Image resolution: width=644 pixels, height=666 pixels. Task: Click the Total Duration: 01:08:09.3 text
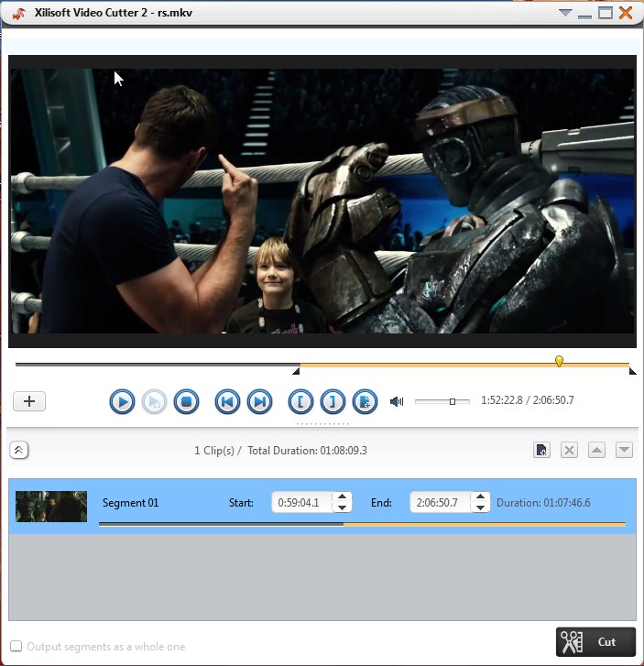pyautogui.click(x=307, y=450)
